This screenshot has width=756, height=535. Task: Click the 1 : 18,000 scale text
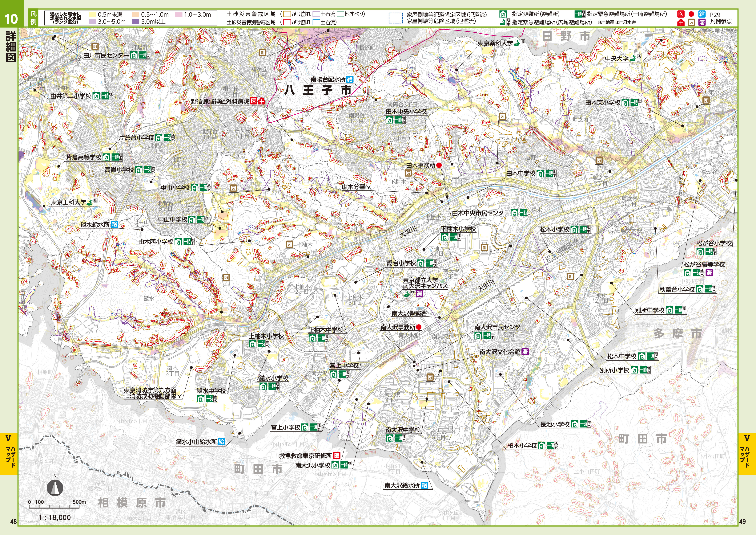55,517
